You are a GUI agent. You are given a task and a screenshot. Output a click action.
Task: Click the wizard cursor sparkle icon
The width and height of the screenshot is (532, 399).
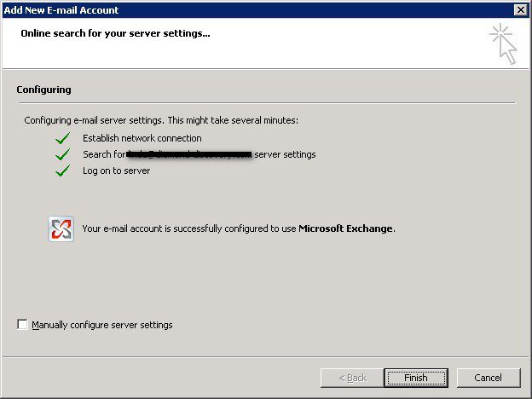504,43
